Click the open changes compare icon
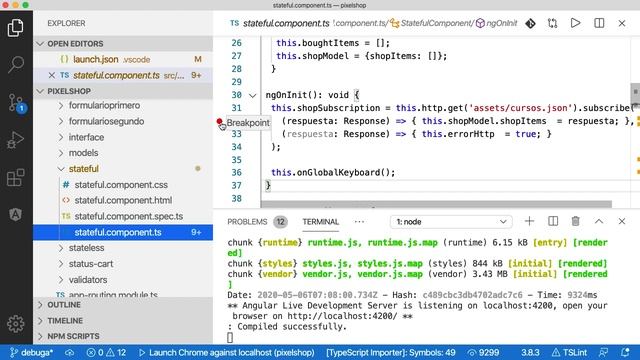Image resolution: width=640 pixels, height=360 pixels. click(552, 23)
